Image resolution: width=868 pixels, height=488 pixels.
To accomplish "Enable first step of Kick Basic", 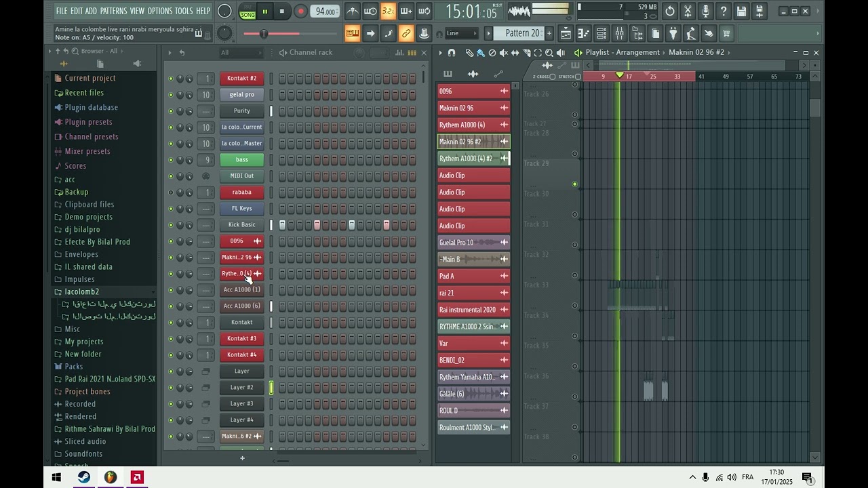I will click(x=282, y=224).
